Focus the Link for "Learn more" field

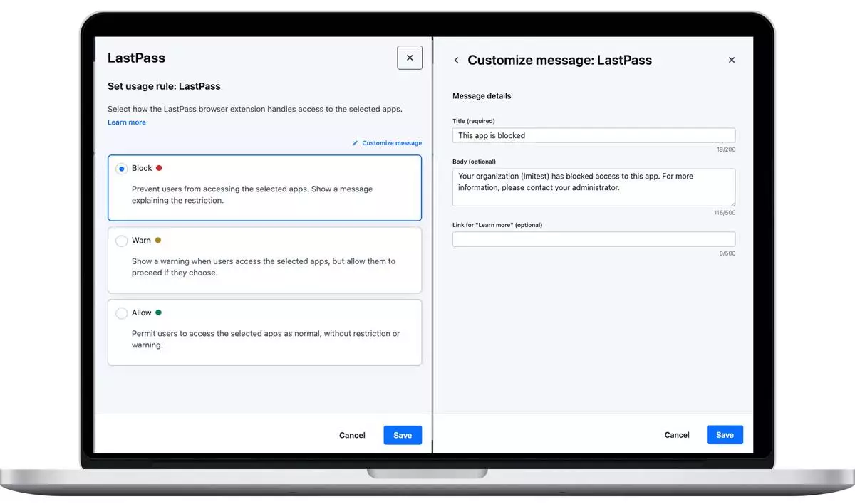click(594, 239)
